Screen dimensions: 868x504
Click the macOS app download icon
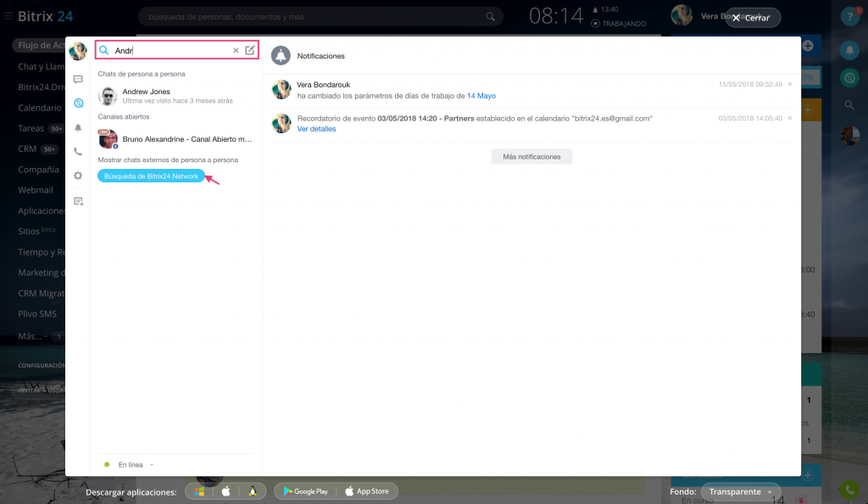[225, 491]
